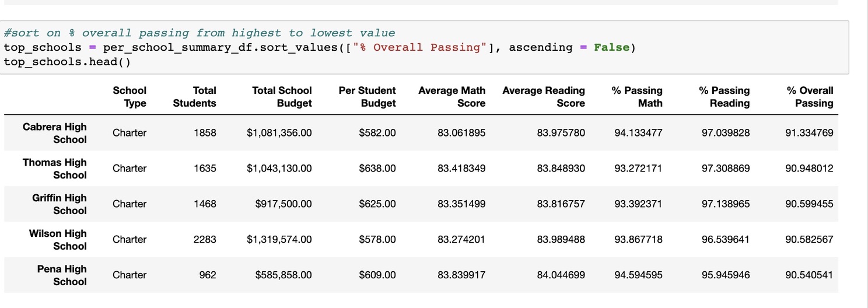Select the Average Reading Score column header

pyautogui.click(x=544, y=97)
